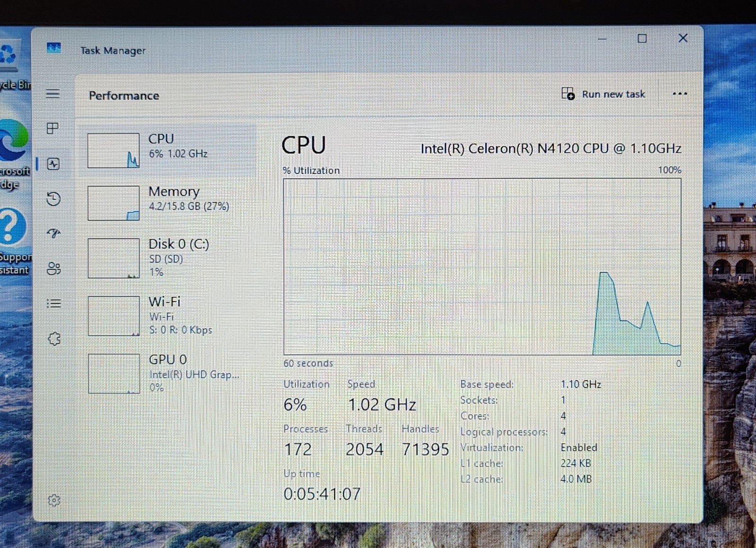Click the Run new task icon
This screenshot has height=548, width=756.
568,94
